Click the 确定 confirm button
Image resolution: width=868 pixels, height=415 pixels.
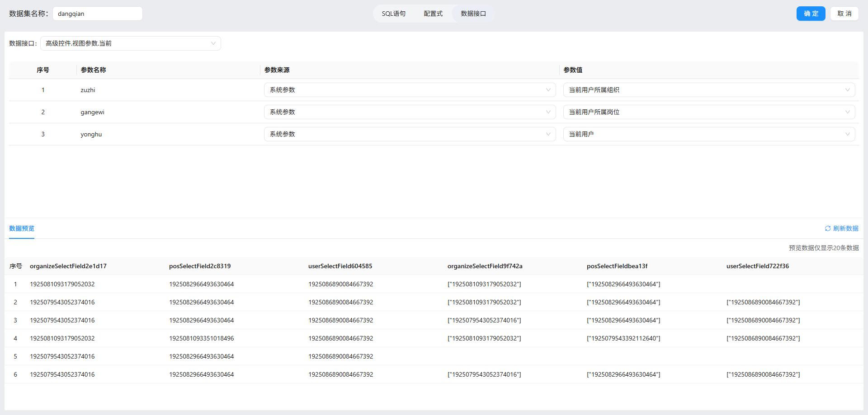tap(811, 14)
